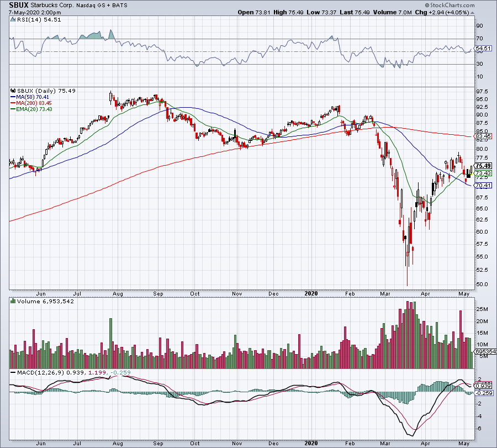This screenshot has width=497, height=448.
Task: Click the 'Starbucks Corp.' company name
Action: [52, 6]
